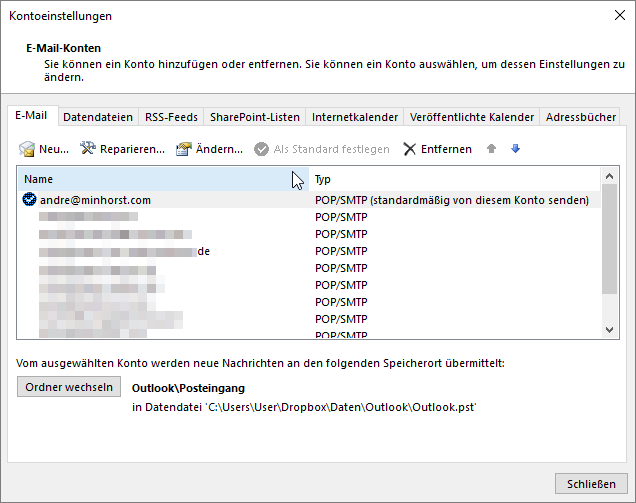Open the RSS-Feeds tab
The image size is (636, 503).
click(x=171, y=117)
